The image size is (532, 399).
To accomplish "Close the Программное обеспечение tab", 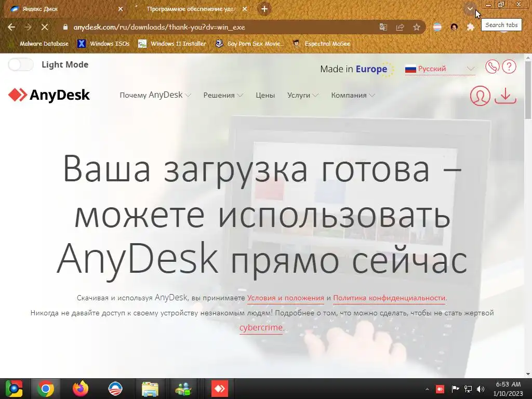I will (x=245, y=9).
